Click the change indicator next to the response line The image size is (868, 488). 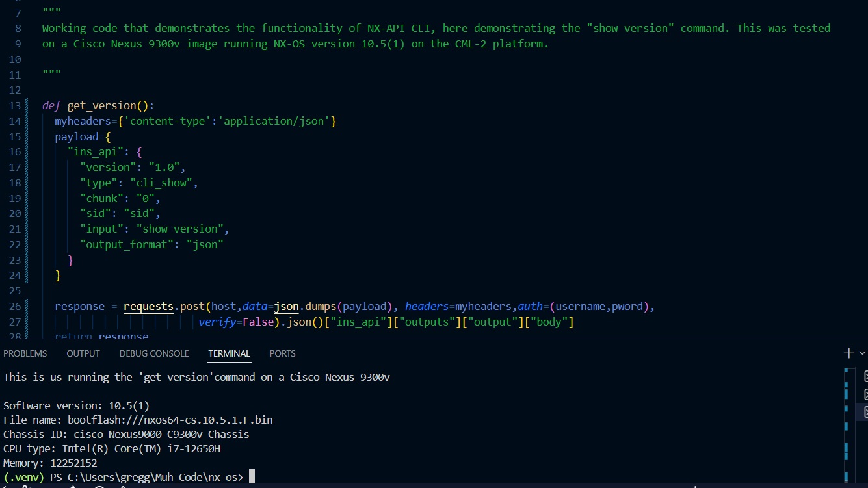[x=27, y=306]
